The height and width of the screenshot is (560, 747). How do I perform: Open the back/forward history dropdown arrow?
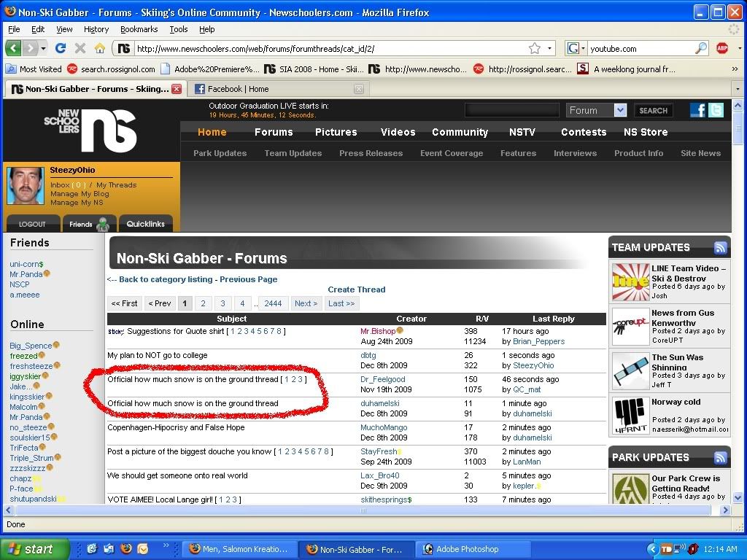pyautogui.click(x=44, y=48)
